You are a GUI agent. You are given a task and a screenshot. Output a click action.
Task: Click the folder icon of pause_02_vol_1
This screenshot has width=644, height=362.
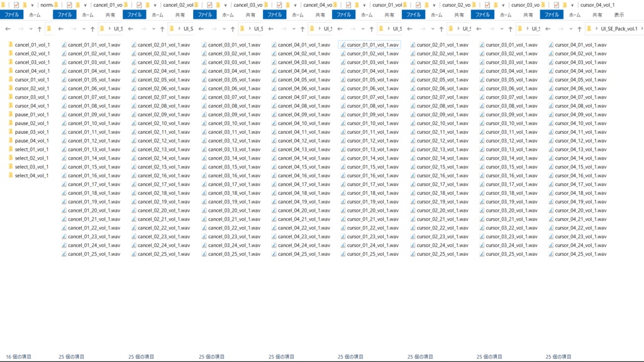click(10, 123)
